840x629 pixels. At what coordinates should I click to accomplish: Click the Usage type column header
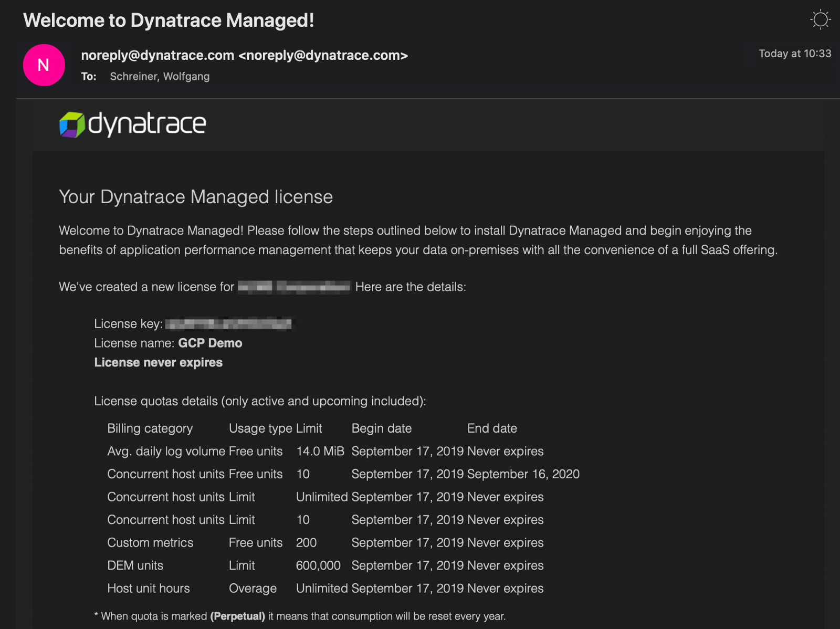[x=260, y=428]
